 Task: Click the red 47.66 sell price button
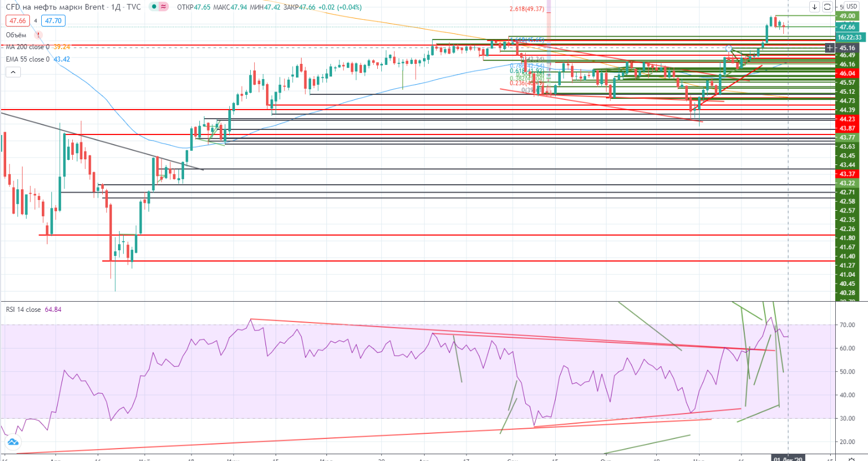[18, 21]
